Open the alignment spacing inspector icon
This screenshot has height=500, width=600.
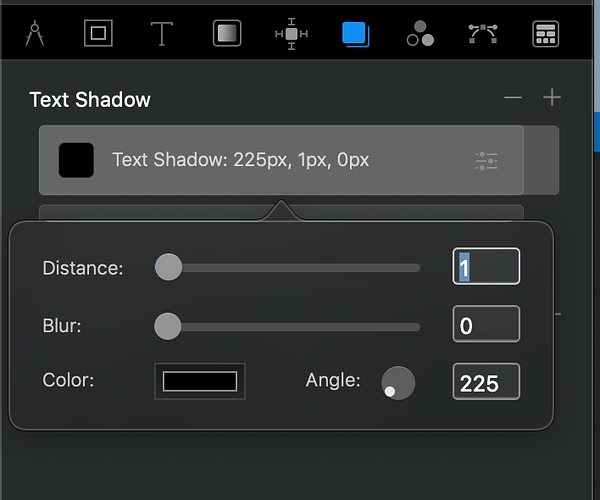pos(291,33)
